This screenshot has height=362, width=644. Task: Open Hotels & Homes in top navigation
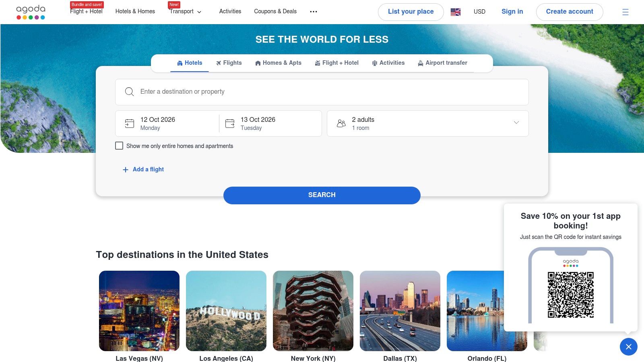pos(135,11)
